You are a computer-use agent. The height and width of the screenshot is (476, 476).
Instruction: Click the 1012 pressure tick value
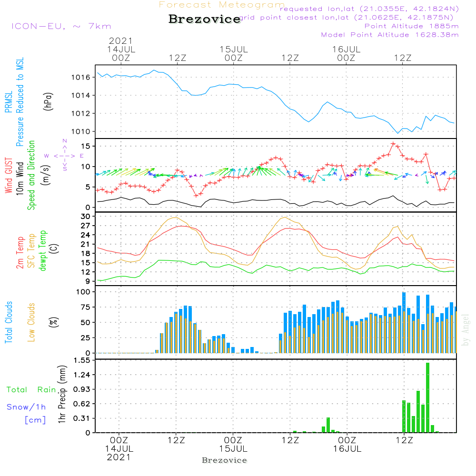click(x=81, y=114)
